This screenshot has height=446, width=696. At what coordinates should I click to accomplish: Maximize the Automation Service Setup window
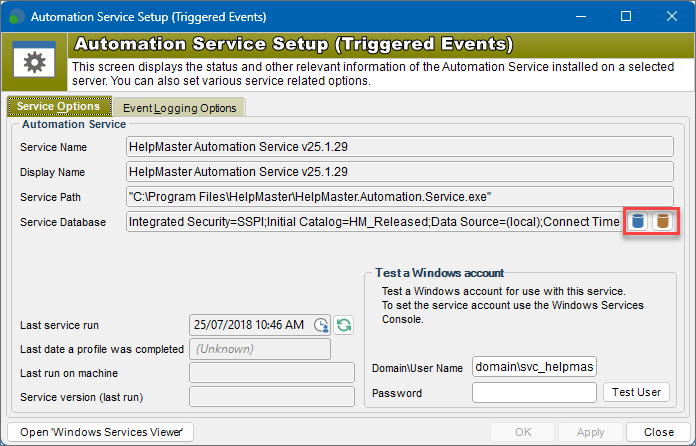[626, 16]
